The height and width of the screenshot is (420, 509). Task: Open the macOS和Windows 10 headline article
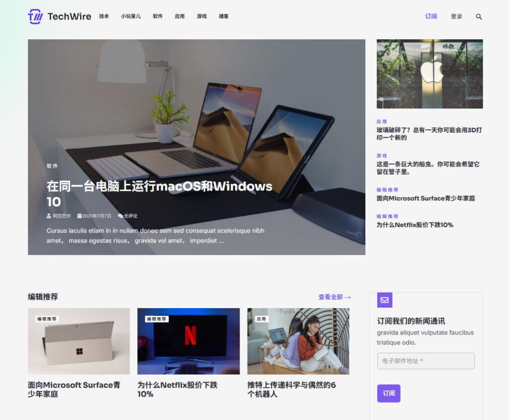[x=160, y=194]
